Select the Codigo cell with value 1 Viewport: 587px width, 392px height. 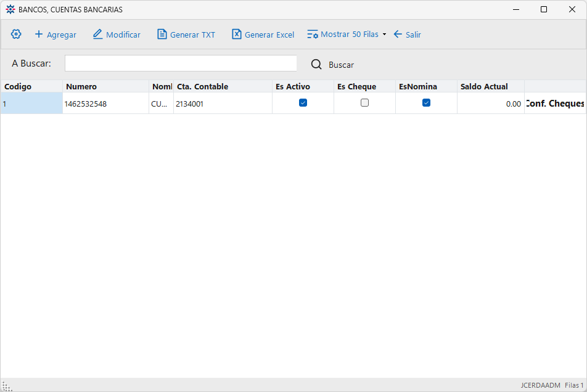coord(31,103)
